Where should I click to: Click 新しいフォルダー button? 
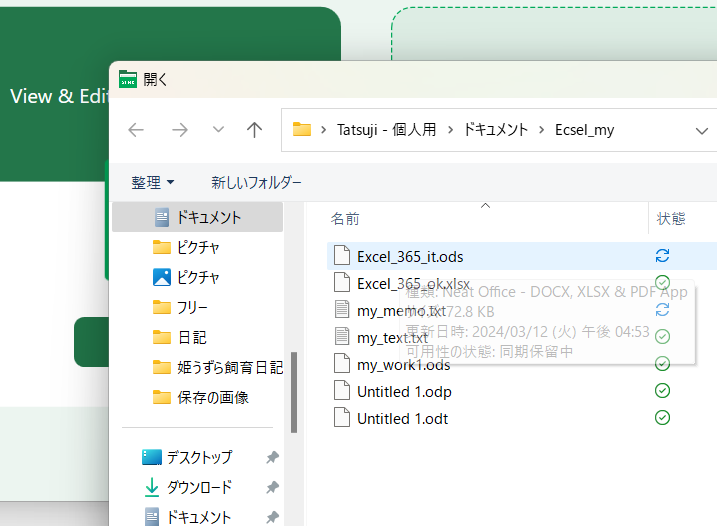(x=256, y=182)
